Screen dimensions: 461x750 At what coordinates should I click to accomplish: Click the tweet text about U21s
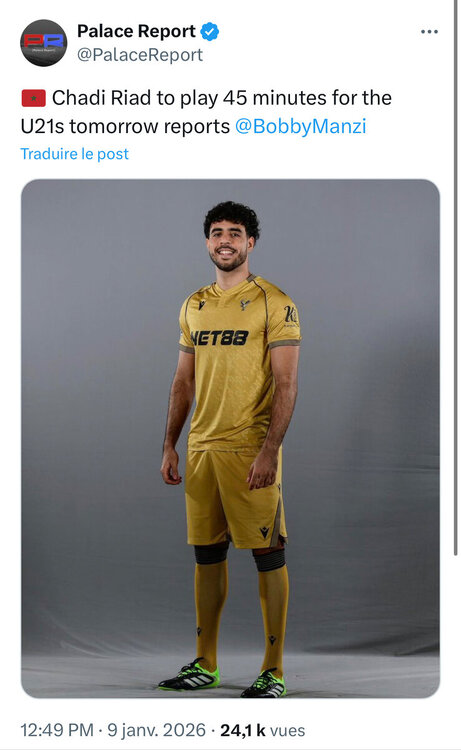(206, 112)
